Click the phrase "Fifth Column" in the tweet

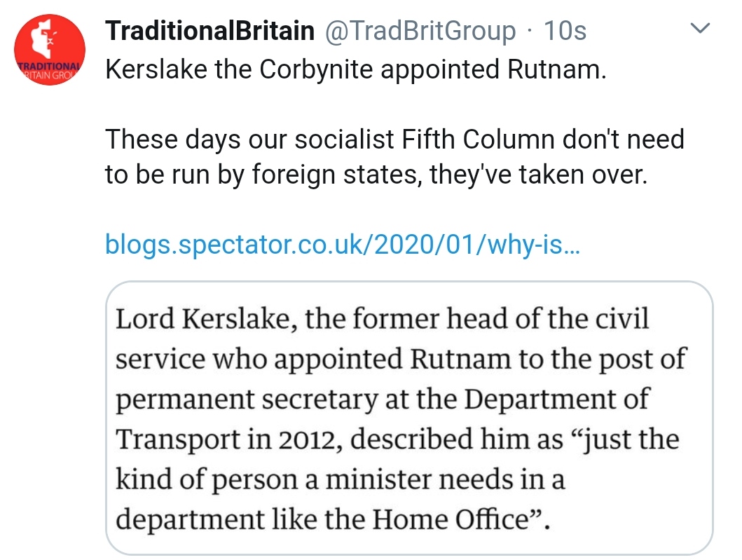click(x=479, y=139)
